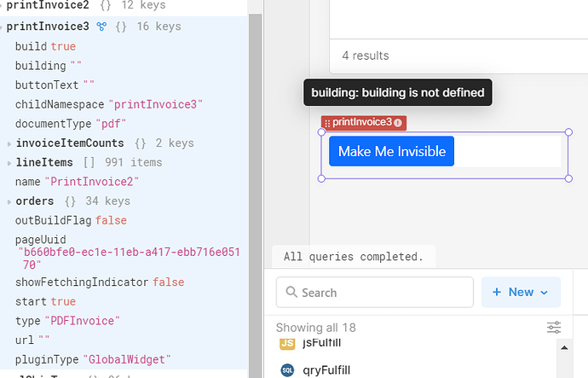The width and height of the screenshot is (588, 378).
Task: Click the bottom-right resize handle of printInvoice3
Action: click(568, 178)
